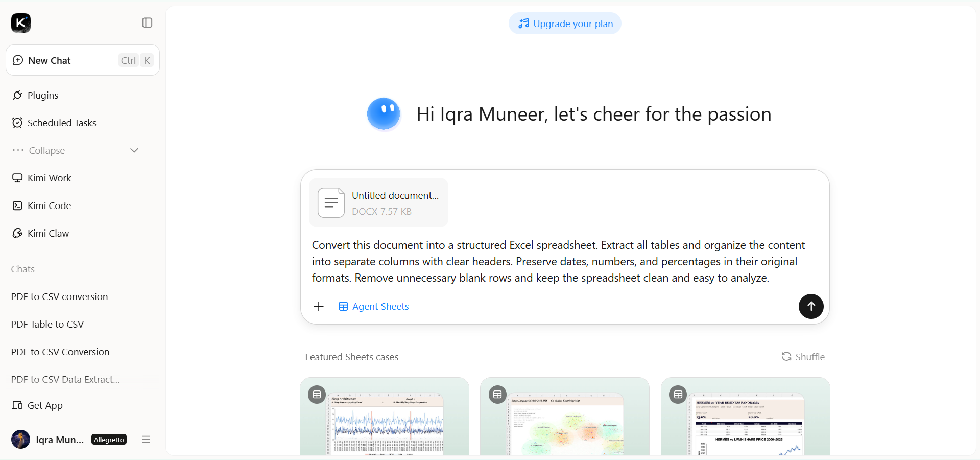Click Upgrade your plan button
Screen dimensions: 980x460
tap(565, 24)
